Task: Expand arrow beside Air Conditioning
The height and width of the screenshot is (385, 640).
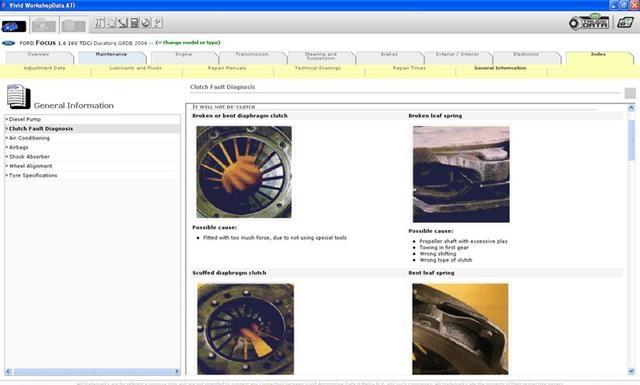Action: (7, 138)
